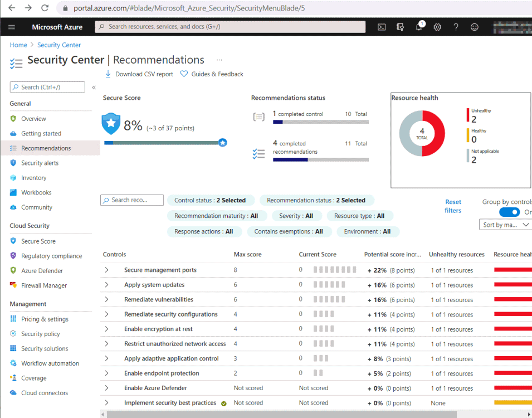Collapse the sidebar with the double chevron

pos(94,88)
